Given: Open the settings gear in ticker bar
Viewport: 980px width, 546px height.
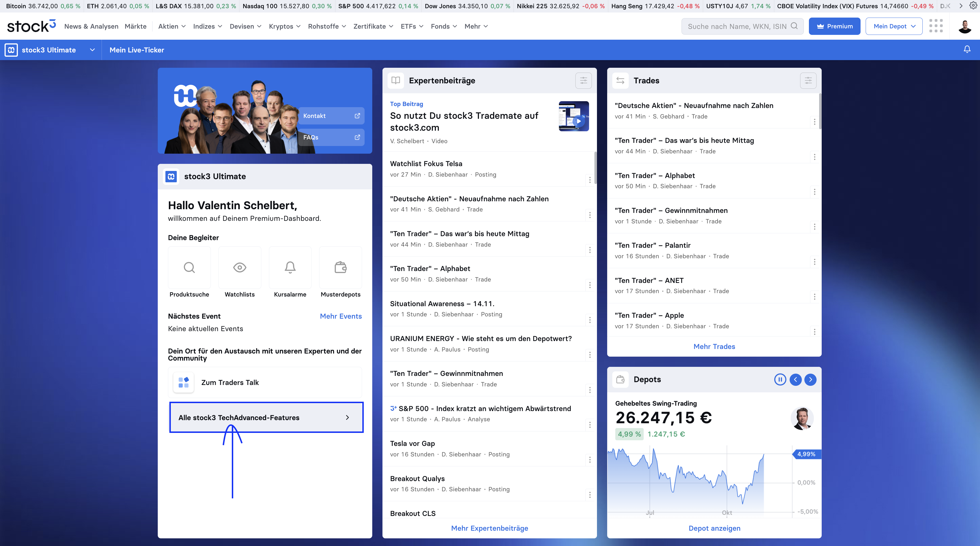Looking at the screenshot, I should click(x=973, y=6).
